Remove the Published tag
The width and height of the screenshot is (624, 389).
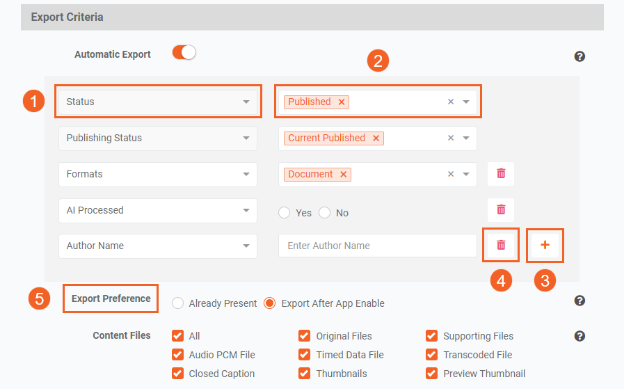click(x=341, y=102)
